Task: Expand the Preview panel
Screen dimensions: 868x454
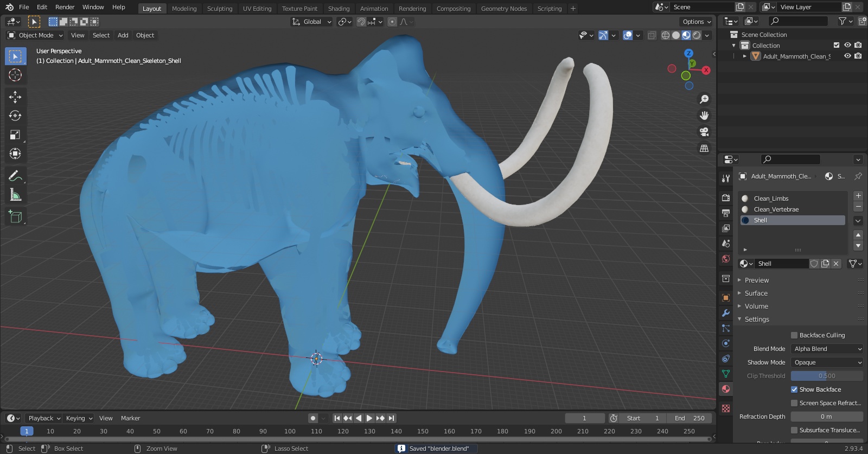Action: (x=757, y=280)
